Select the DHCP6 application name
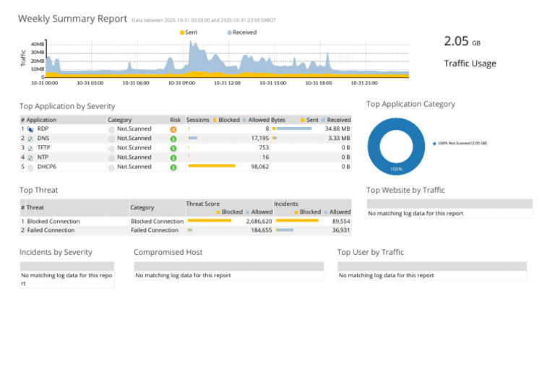Screen dimensions: 555x392 (x=47, y=167)
